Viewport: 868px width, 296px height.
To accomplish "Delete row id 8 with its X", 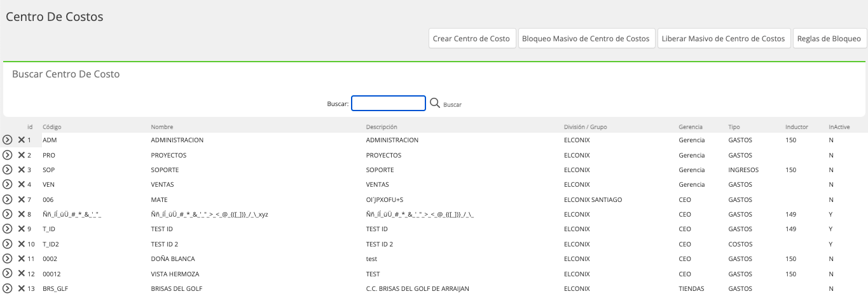I will click(x=21, y=214).
